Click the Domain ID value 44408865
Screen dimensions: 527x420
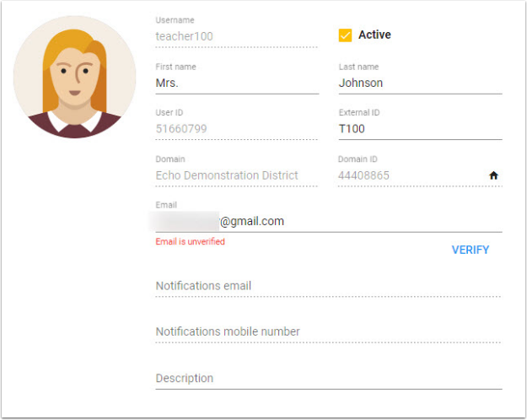point(364,175)
